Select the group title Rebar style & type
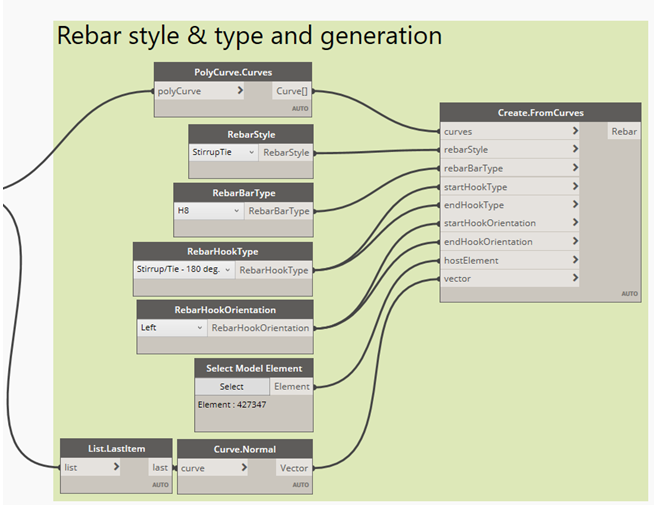 click(249, 36)
